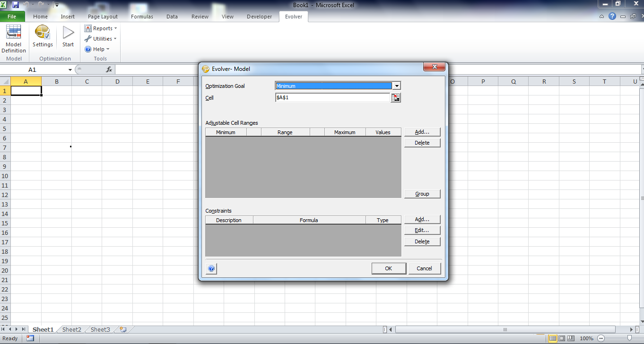644x344 pixels.
Task: Switch to the Home ribbon tab
Action: (41, 17)
